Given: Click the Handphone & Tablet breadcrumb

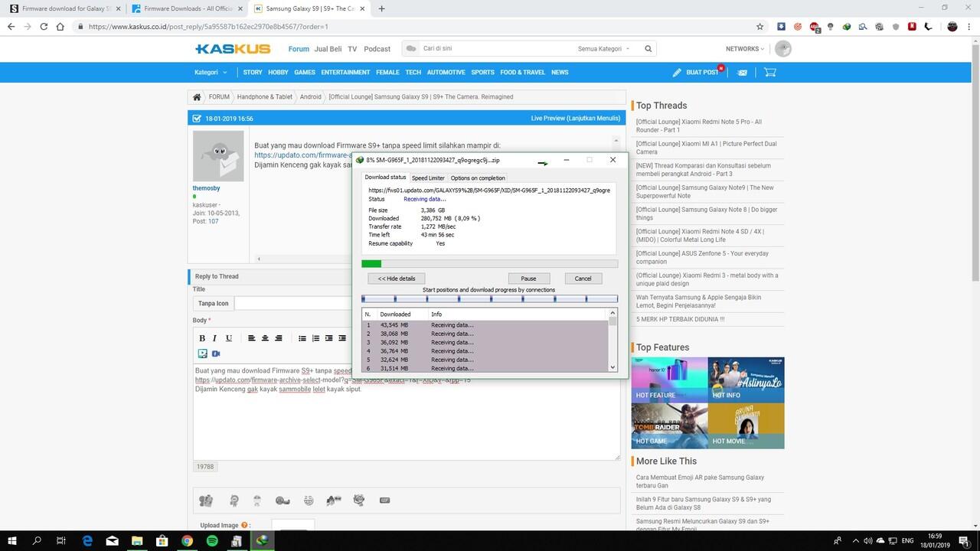Looking at the screenshot, I should (x=265, y=97).
